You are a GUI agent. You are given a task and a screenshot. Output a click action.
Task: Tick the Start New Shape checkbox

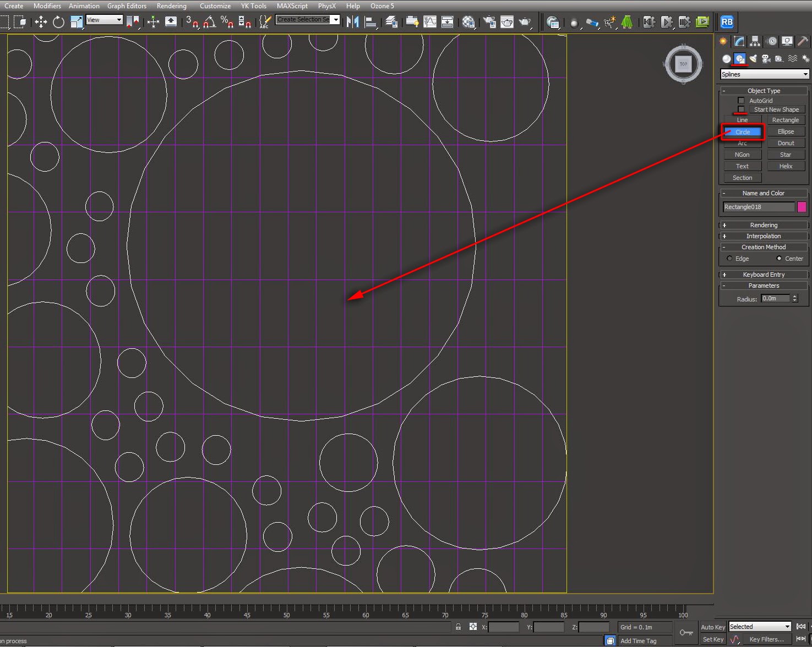click(741, 109)
